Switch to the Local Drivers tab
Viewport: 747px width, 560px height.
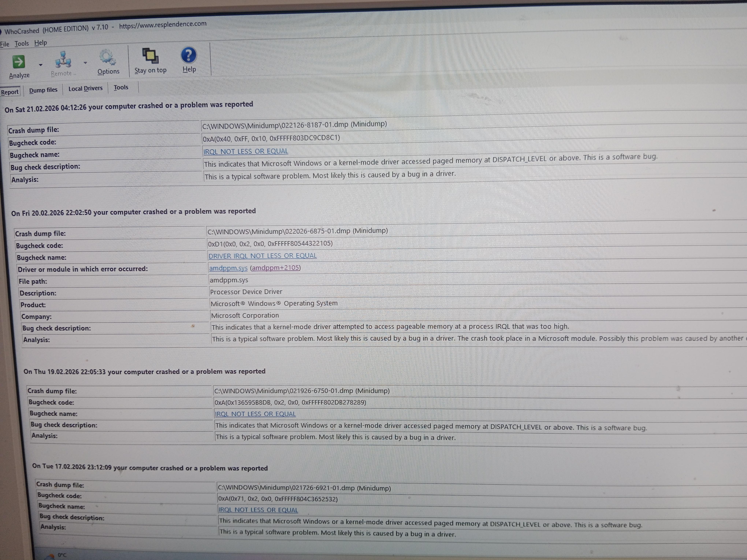pyautogui.click(x=86, y=88)
